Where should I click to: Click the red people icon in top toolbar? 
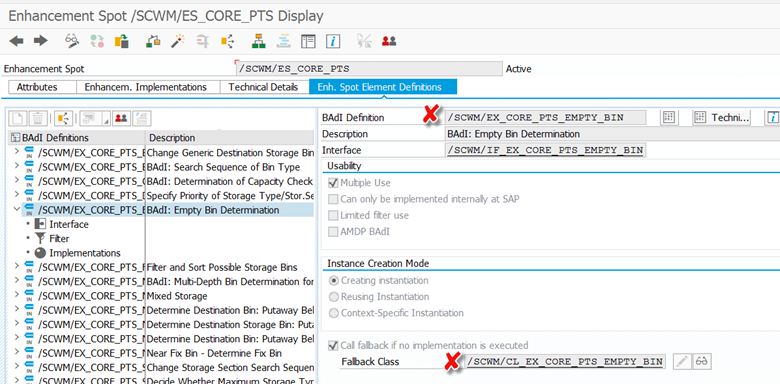click(x=389, y=41)
